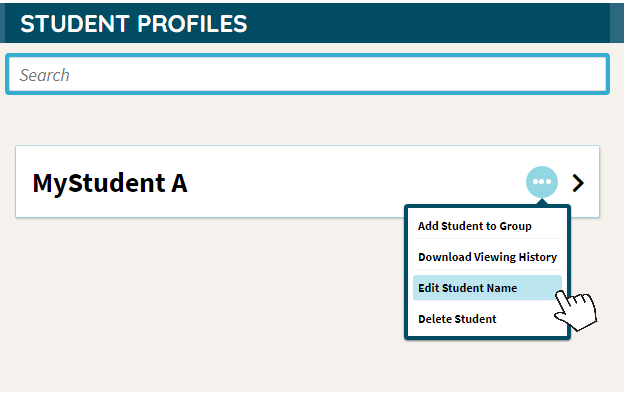Click the blue highlighted row in the context menu
Screen dimensions: 630x394
click(487, 288)
